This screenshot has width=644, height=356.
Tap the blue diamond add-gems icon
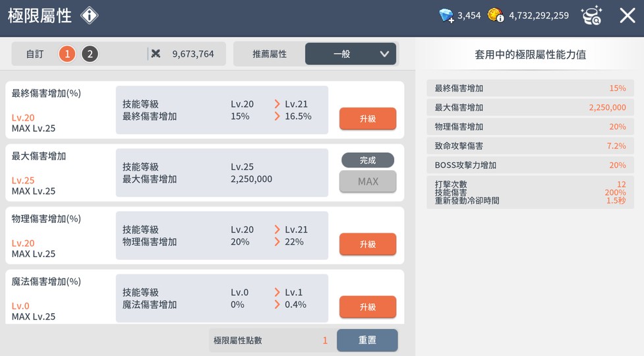(447, 15)
